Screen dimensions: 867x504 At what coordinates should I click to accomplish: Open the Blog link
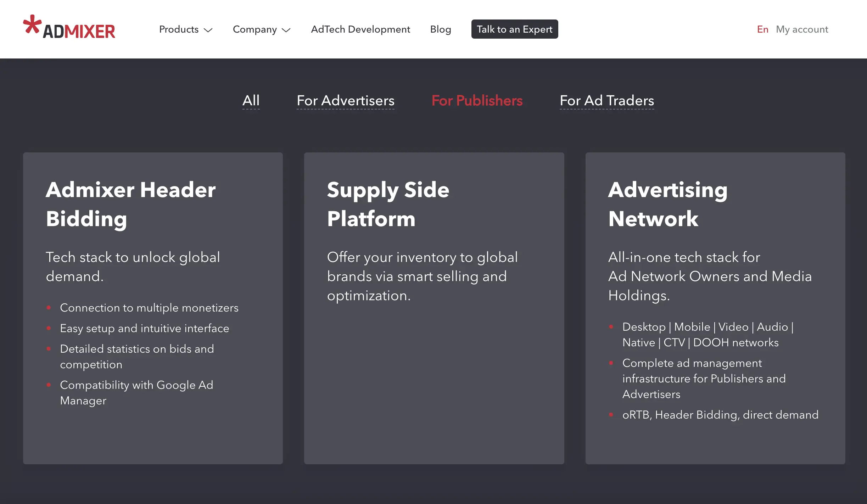point(441,29)
